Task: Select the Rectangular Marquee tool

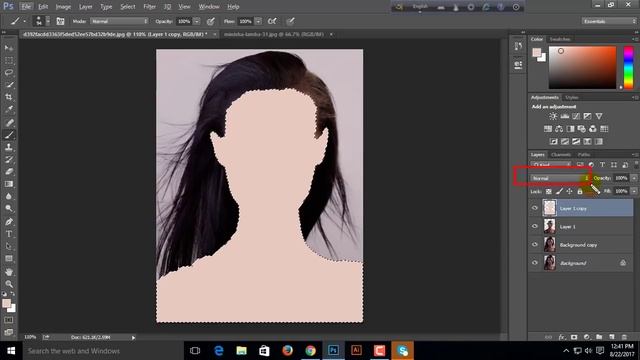Action: coord(9,60)
